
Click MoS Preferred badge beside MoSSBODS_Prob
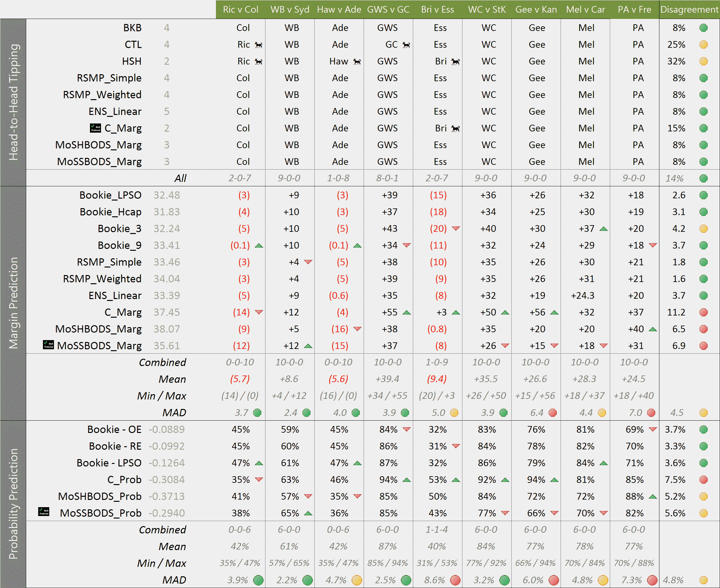point(44,512)
